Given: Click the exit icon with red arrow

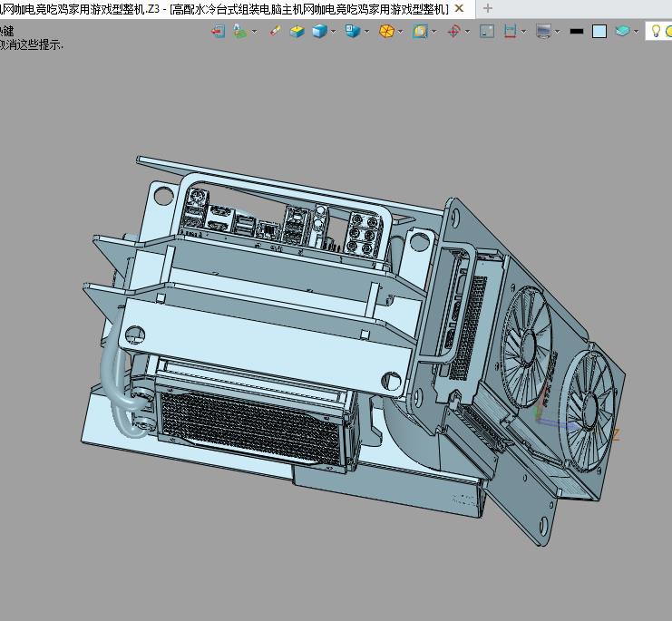Looking at the screenshot, I should 218,31.
